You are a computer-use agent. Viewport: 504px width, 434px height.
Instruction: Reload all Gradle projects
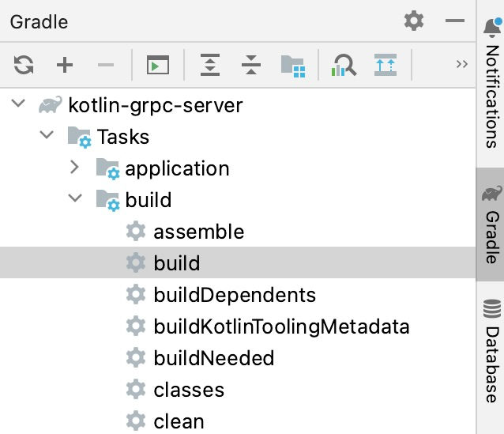click(24, 65)
